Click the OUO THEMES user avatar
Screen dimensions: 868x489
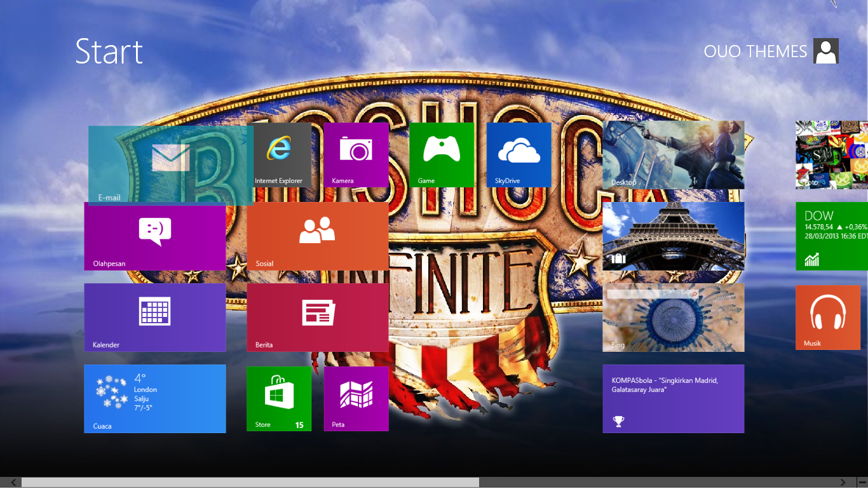click(x=826, y=51)
